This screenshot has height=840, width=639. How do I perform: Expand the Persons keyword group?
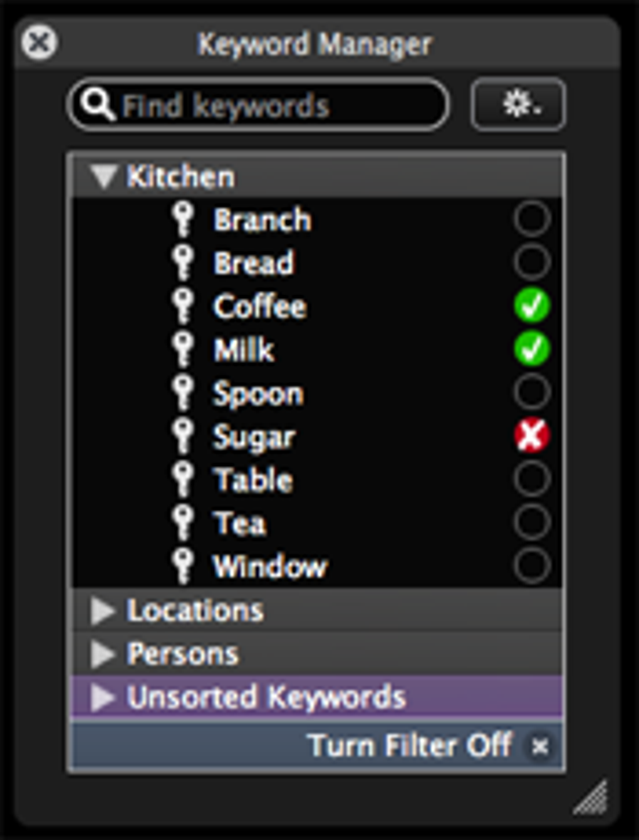coord(103,654)
